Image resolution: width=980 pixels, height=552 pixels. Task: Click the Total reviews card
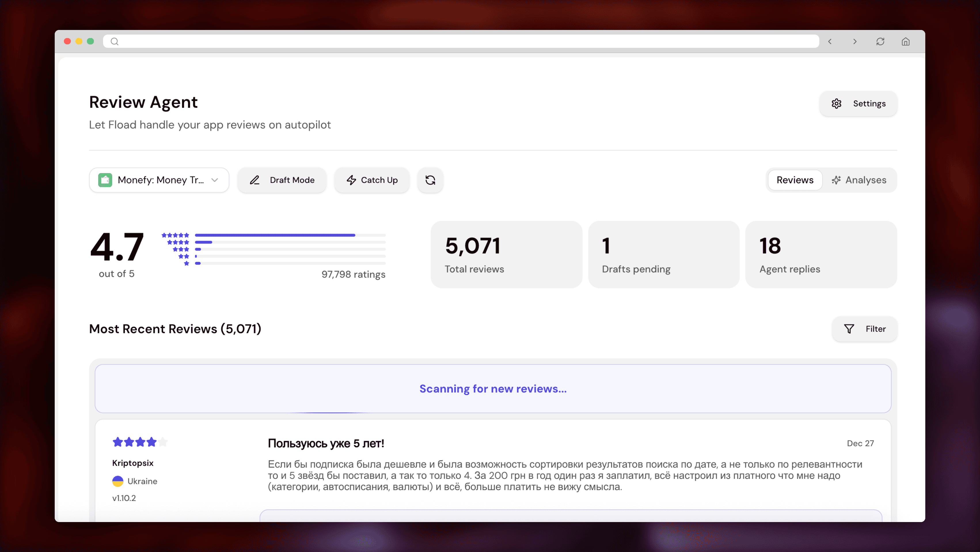click(x=506, y=254)
